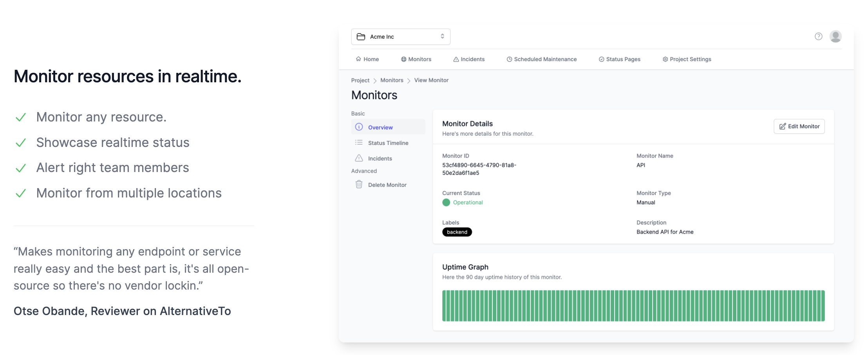This screenshot has height=355, width=868.
Task: Click the Project breadcrumb link
Action: click(x=360, y=80)
